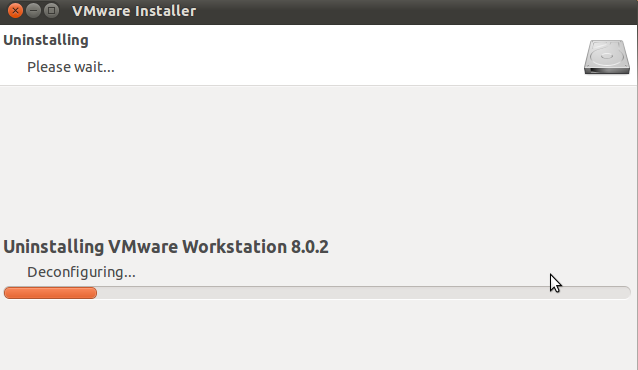Click the Workstation word in the heading
The height and width of the screenshot is (370, 638).
click(234, 247)
